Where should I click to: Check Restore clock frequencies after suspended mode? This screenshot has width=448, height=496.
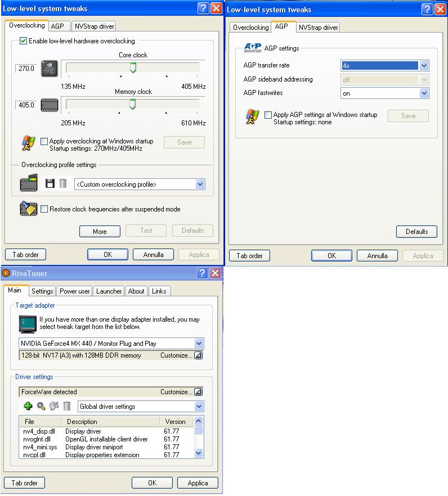point(44,209)
